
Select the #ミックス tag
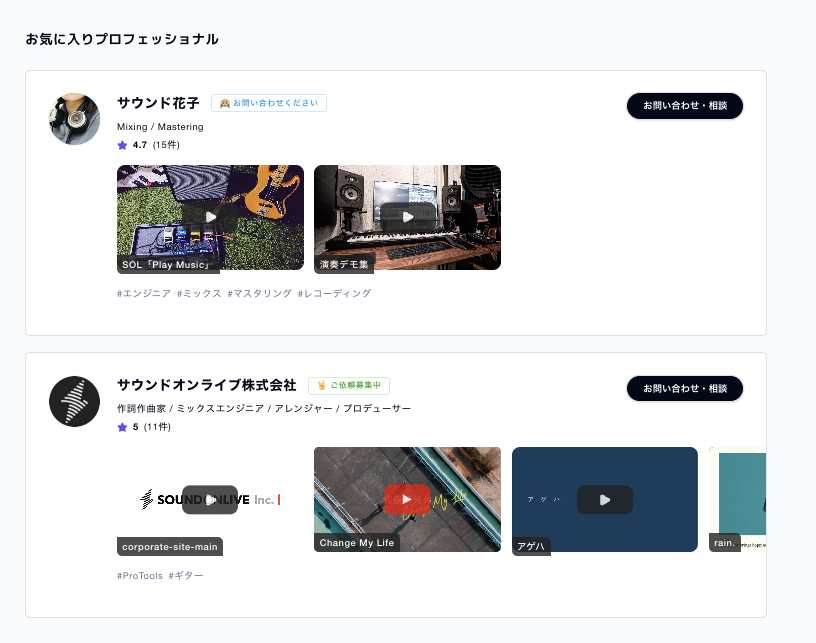click(199, 293)
